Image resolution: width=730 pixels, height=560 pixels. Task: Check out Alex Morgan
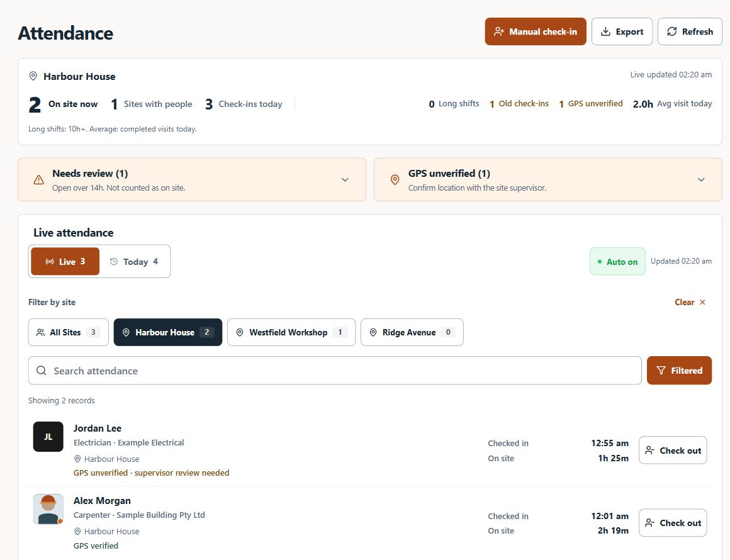point(673,523)
